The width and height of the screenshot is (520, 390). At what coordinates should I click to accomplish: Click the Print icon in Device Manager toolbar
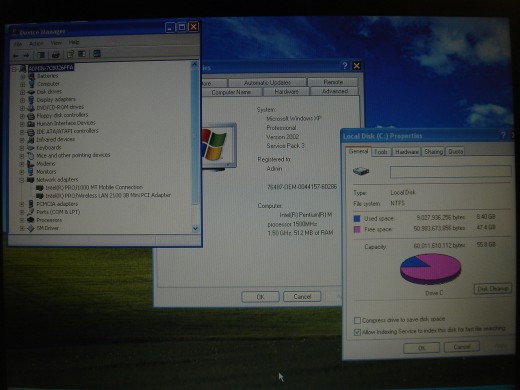[x=56, y=55]
